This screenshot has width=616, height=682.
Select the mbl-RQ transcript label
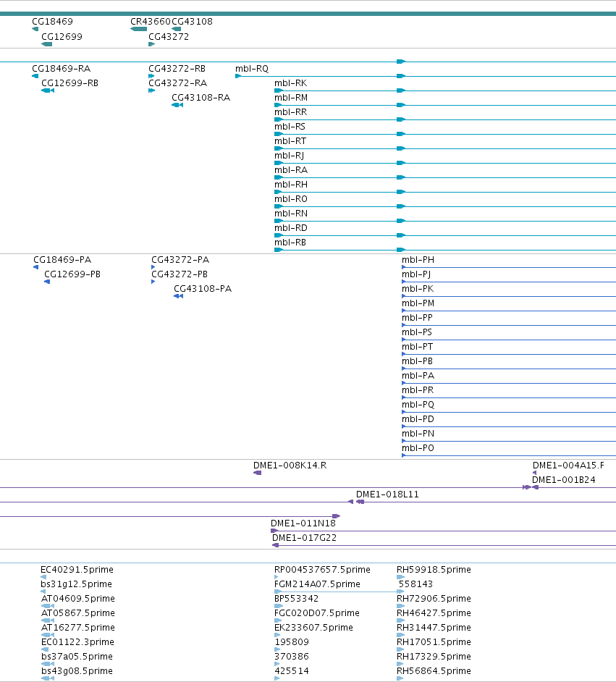[252, 68]
